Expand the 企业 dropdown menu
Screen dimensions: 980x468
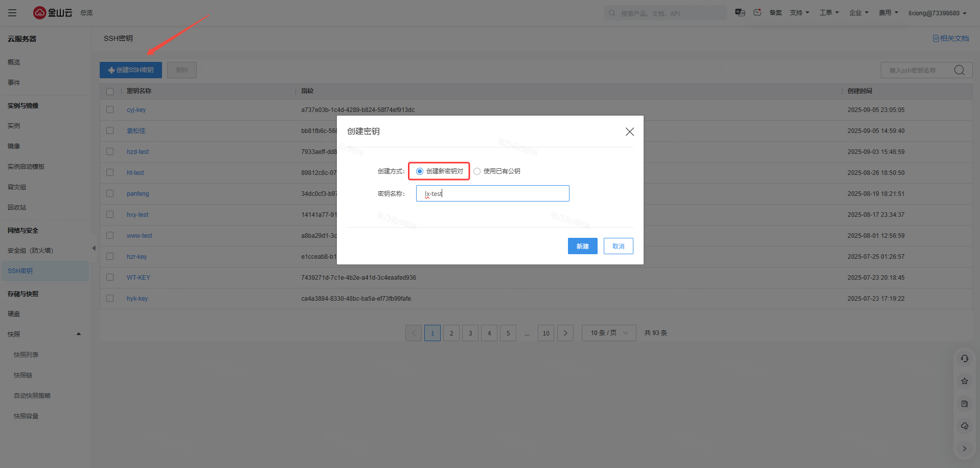pos(859,13)
